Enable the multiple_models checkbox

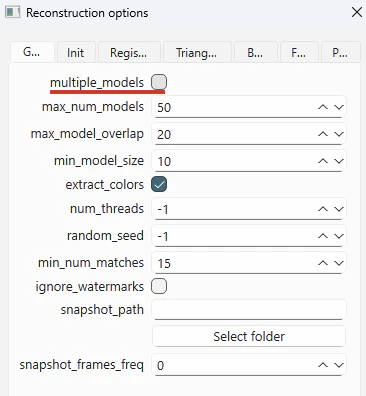(159, 82)
